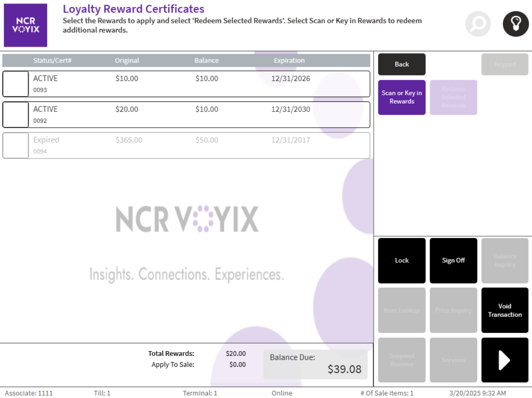532x398 pixels.
Task: Open the Keypad
Action: tap(504, 64)
